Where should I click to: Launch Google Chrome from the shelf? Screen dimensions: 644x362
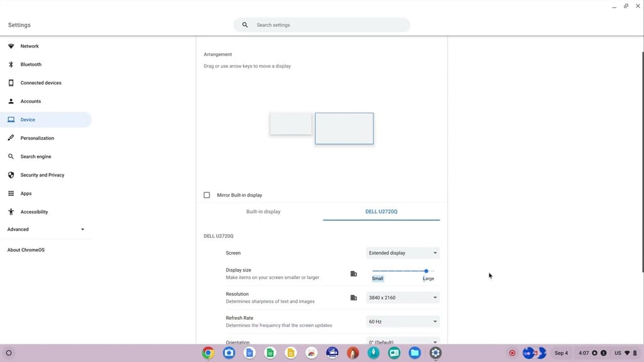[208, 353]
